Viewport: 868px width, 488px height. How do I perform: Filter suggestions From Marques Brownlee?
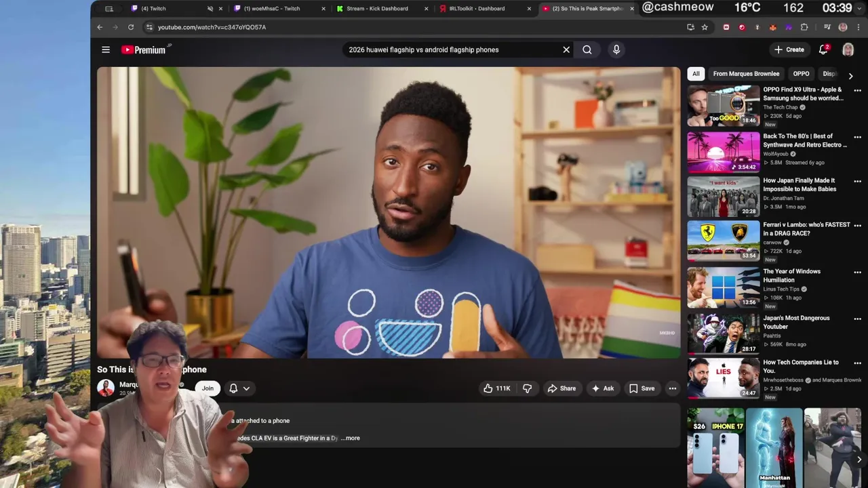[x=746, y=74]
